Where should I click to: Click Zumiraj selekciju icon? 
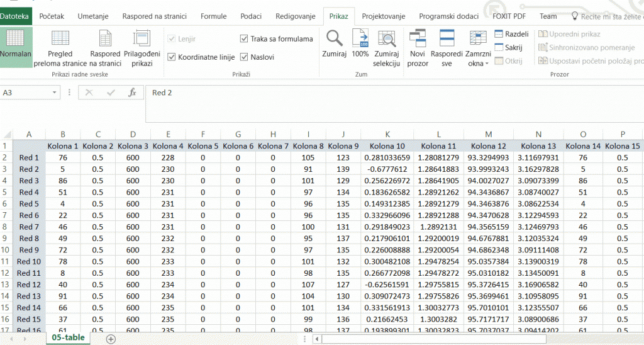(x=387, y=38)
